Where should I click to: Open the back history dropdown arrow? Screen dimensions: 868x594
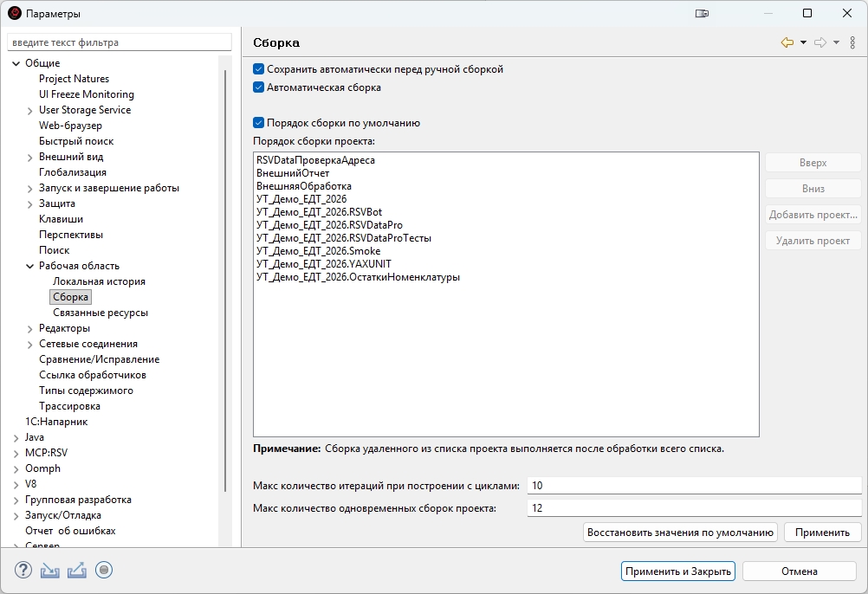click(803, 42)
